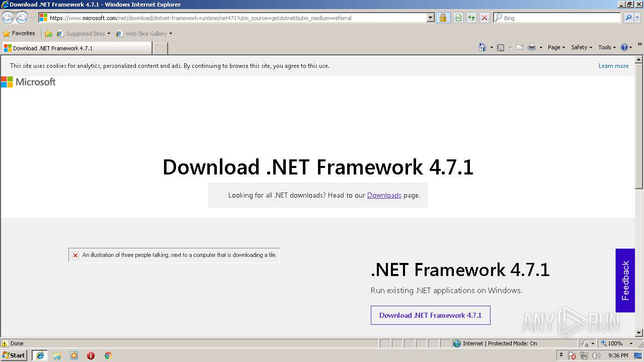Click the Back navigation button
The width and height of the screenshot is (644, 362).
click(x=8, y=18)
